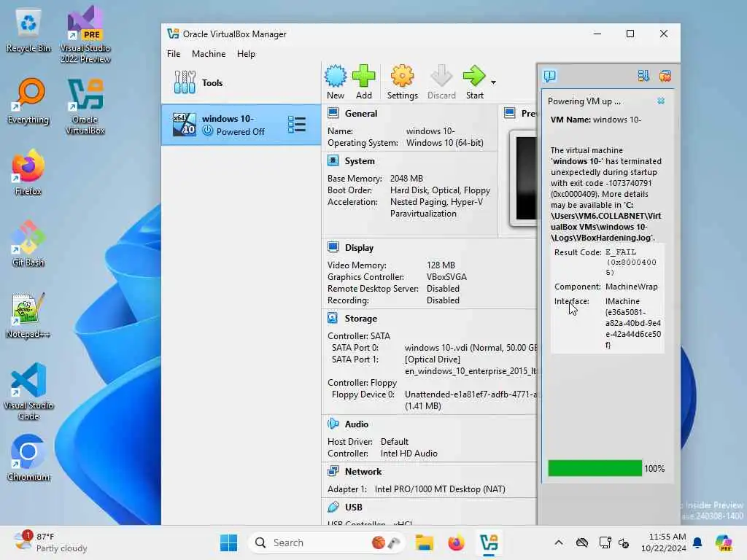This screenshot has width=747, height=560.
Task: Click the Windows Start button on taskbar
Action: click(228, 542)
